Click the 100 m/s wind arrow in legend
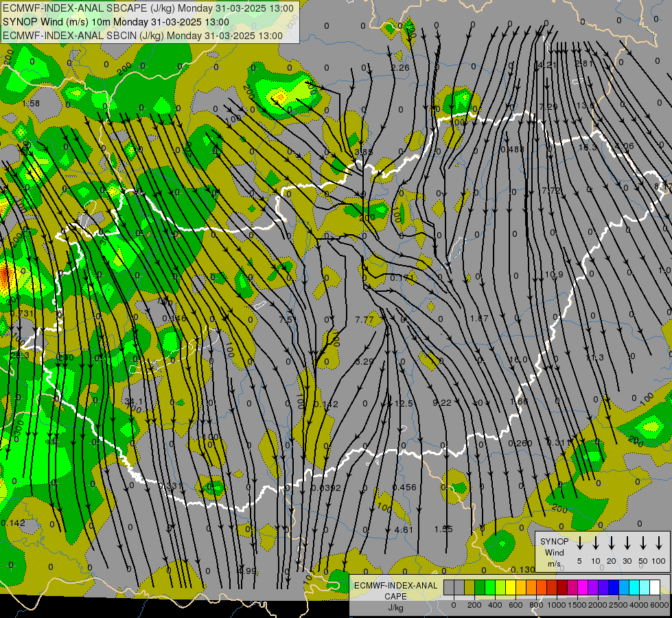 pyautogui.click(x=659, y=543)
